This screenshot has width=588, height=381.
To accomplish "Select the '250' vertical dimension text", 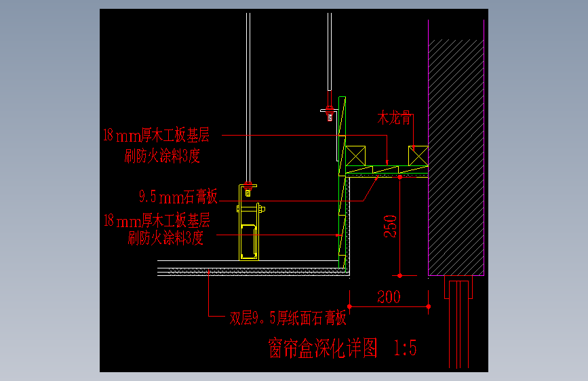I will (x=390, y=226).
